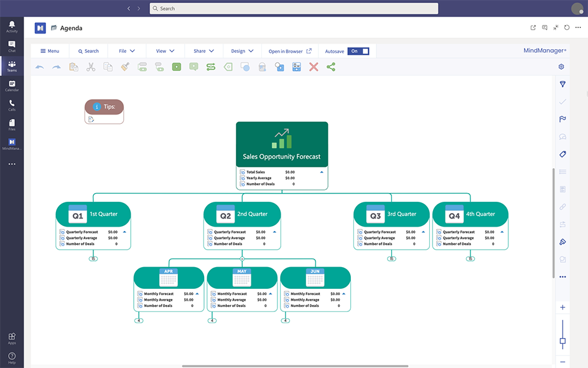Expand the View dropdown menu
Image resolution: width=588 pixels, height=368 pixels.
coord(165,51)
